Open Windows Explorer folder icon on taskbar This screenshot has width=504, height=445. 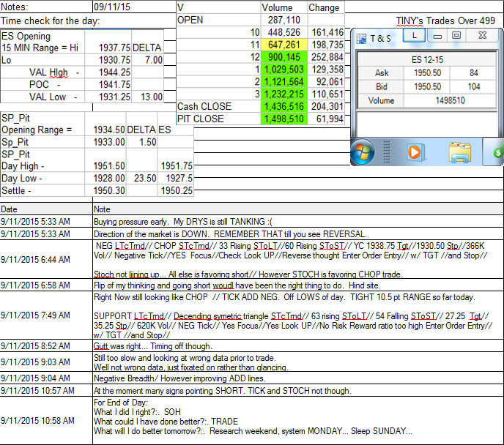pos(459,152)
